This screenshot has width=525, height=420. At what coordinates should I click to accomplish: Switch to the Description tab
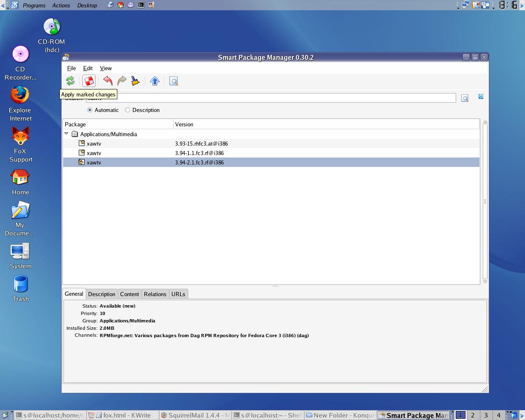click(x=102, y=294)
